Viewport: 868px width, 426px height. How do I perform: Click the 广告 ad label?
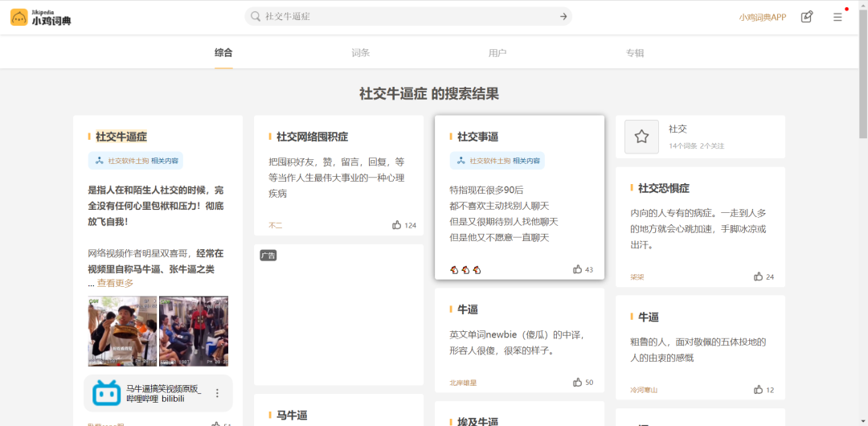pos(268,256)
